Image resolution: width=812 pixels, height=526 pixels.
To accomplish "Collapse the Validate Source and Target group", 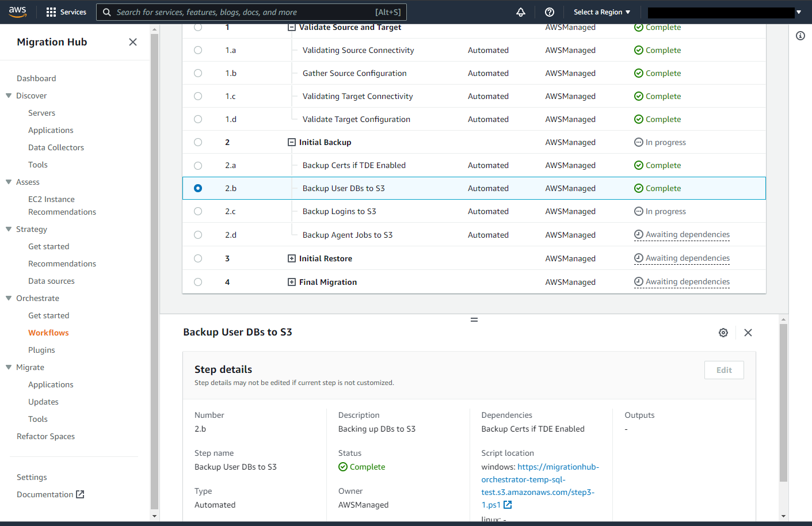I will tap(292, 28).
